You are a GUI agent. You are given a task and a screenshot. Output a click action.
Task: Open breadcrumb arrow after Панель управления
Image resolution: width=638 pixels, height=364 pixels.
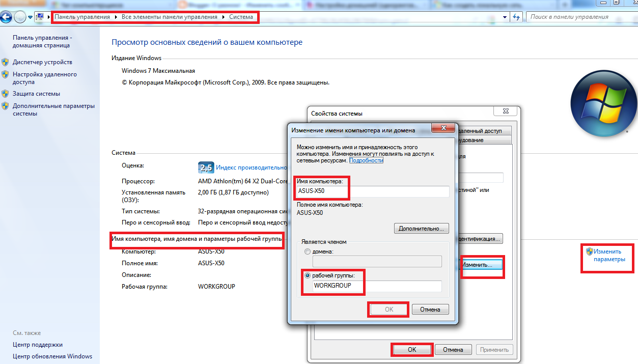point(116,17)
